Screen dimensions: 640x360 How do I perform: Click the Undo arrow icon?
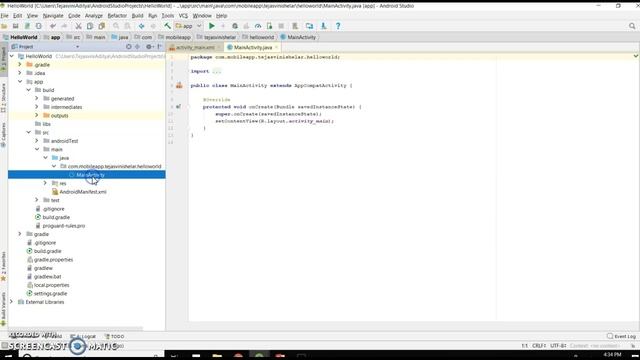[x=53, y=26]
